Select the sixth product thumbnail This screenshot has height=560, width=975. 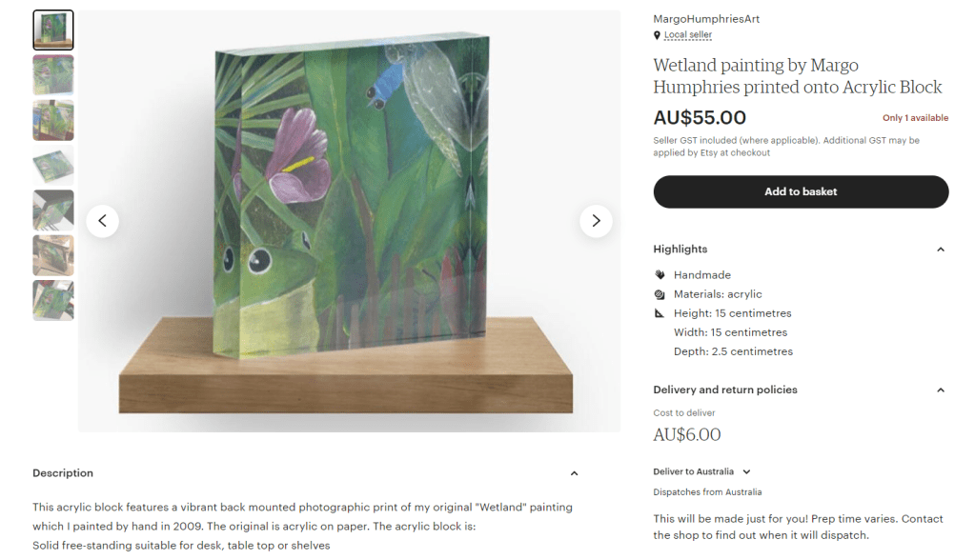click(x=53, y=255)
